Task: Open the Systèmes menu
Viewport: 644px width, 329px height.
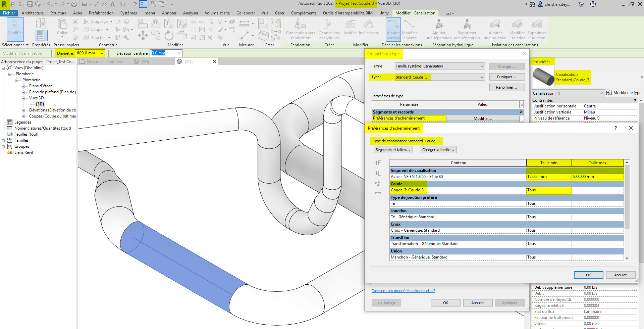Action: click(x=128, y=13)
